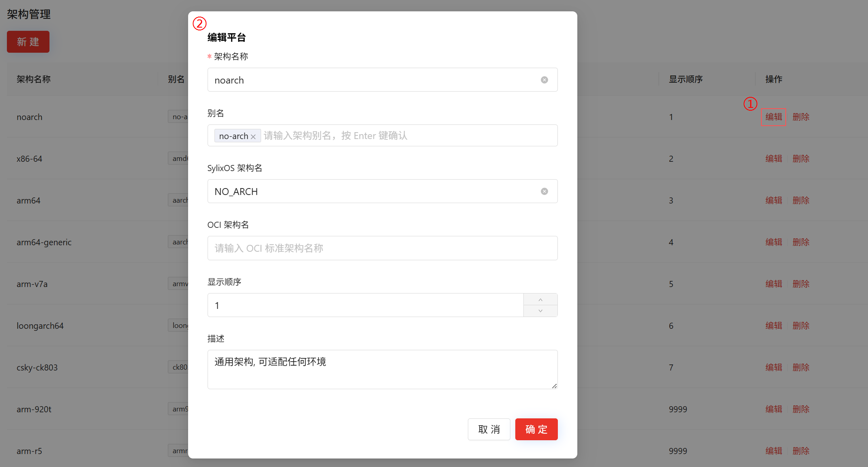Click the 确定 confirm button
The image size is (868, 467).
(x=536, y=429)
